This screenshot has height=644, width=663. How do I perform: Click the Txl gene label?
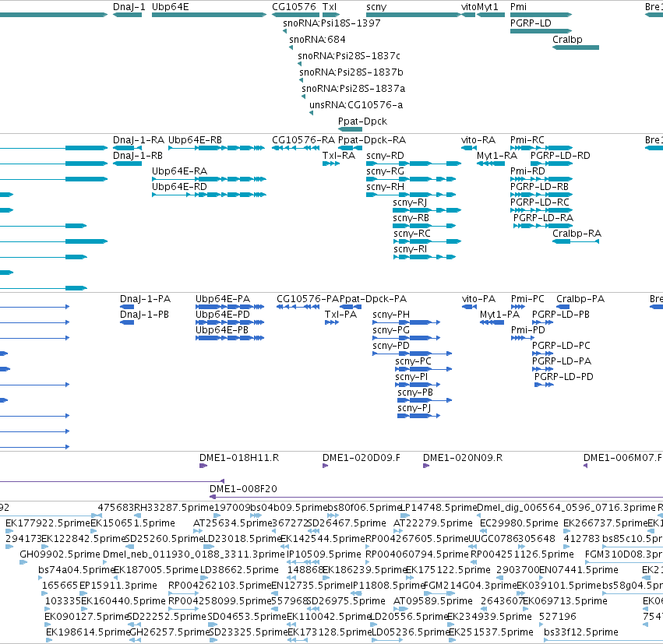330,7
